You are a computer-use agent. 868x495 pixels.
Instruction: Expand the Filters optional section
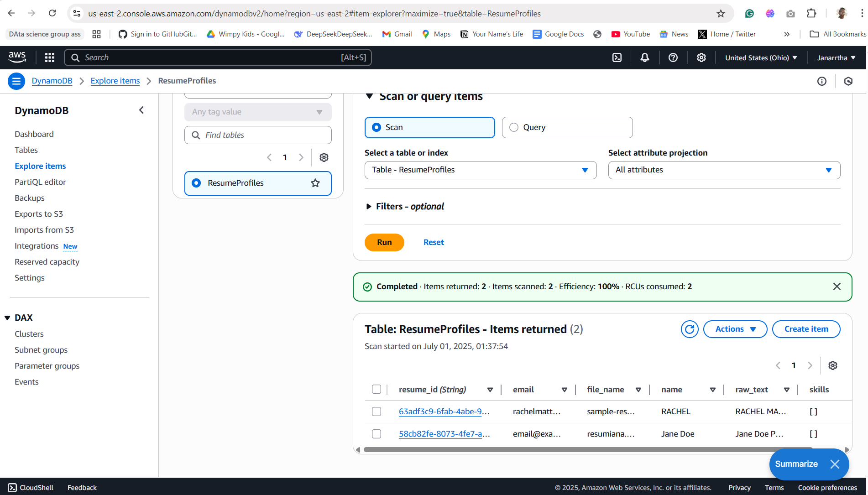(x=405, y=207)
